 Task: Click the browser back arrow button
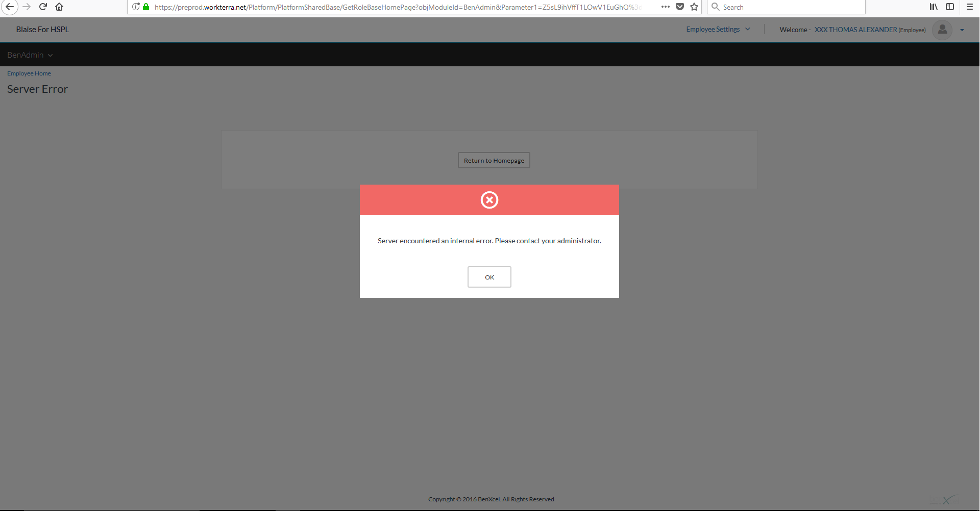click(x=9, y=7)
